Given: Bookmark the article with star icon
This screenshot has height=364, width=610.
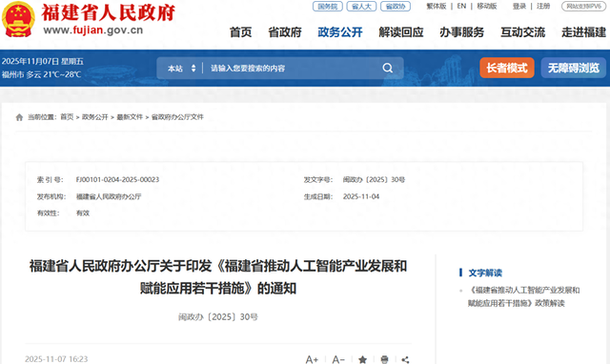Looking at the screenshot, I should [362, 360].
